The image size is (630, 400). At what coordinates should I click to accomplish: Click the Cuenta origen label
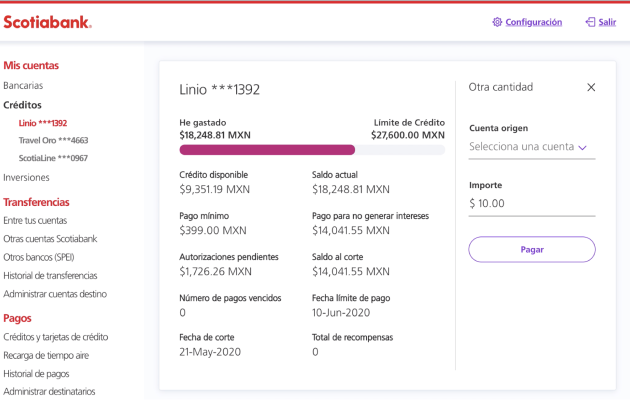tap(499, 128)
